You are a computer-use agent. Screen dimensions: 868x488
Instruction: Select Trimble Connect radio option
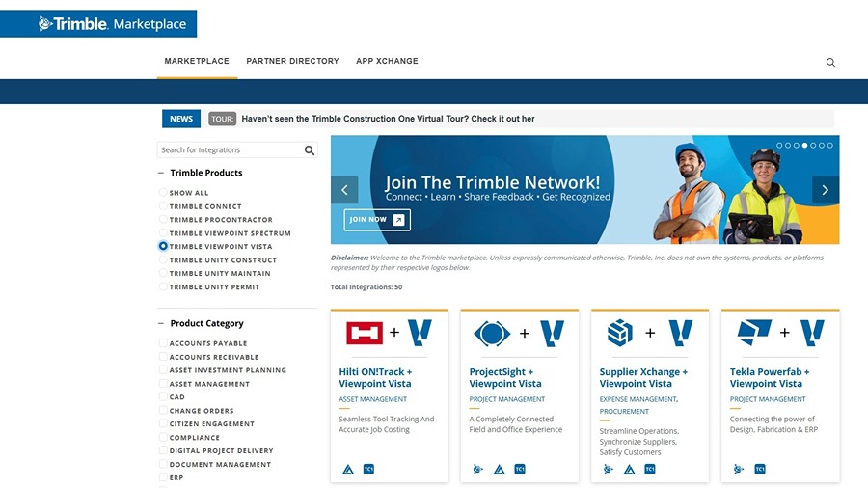pos(163,205)
